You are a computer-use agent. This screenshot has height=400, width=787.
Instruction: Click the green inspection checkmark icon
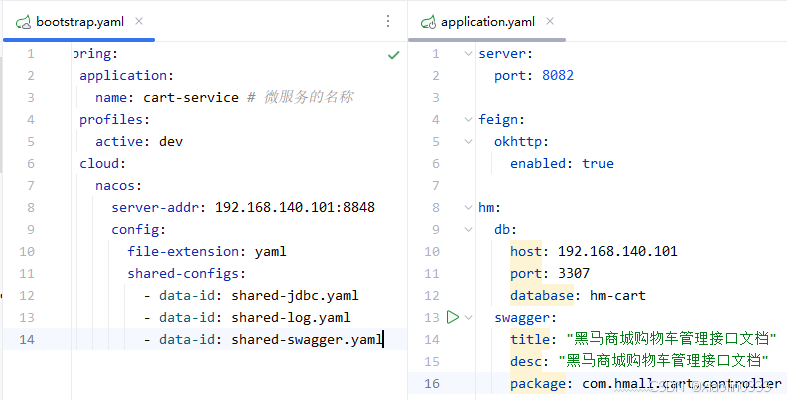pyautogui.click(x=394, y=55)
